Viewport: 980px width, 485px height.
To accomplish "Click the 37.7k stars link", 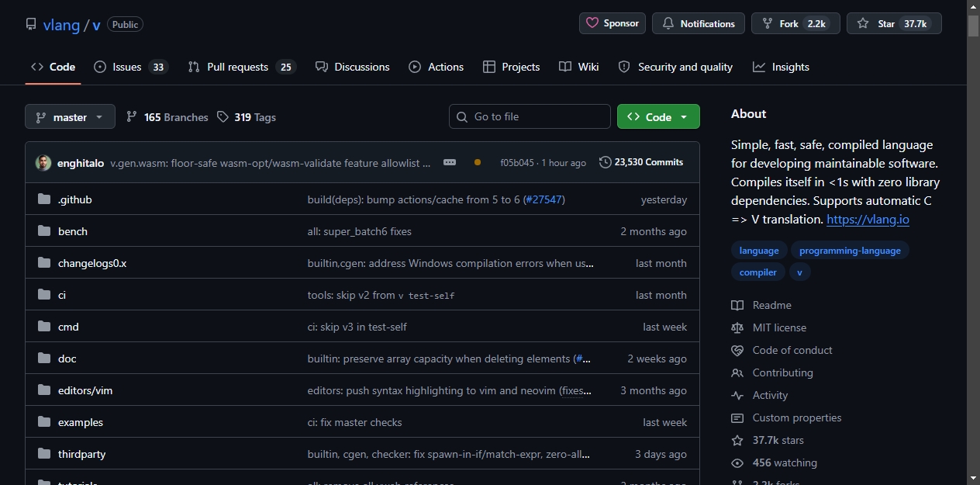I will click(778, 440).
